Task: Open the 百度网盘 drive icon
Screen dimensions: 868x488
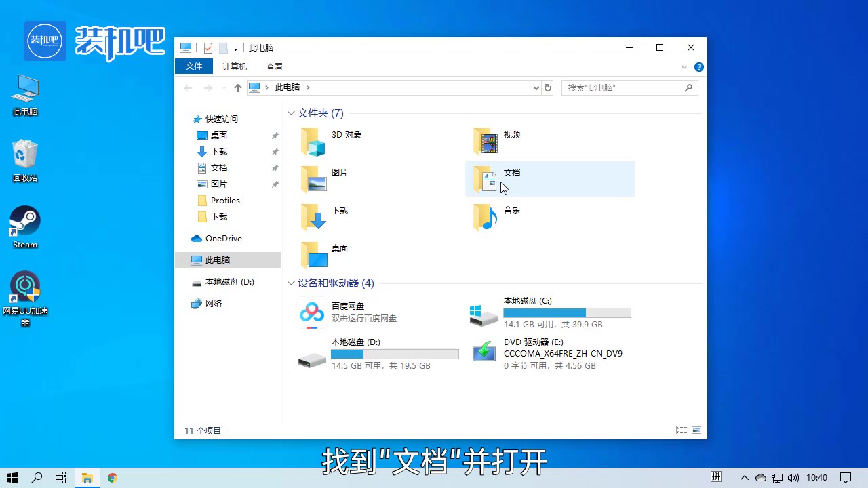Action: tap(312, 313)
